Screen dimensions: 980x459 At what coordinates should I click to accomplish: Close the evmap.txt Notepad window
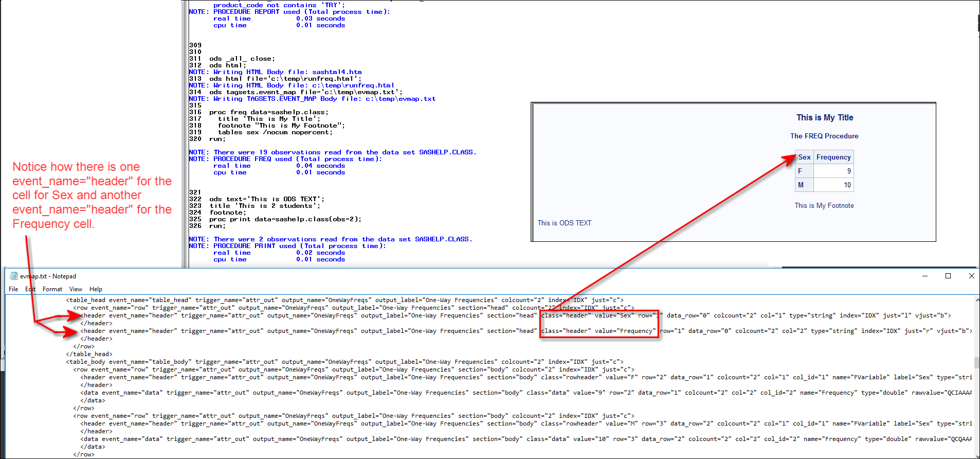click(971, 276)
